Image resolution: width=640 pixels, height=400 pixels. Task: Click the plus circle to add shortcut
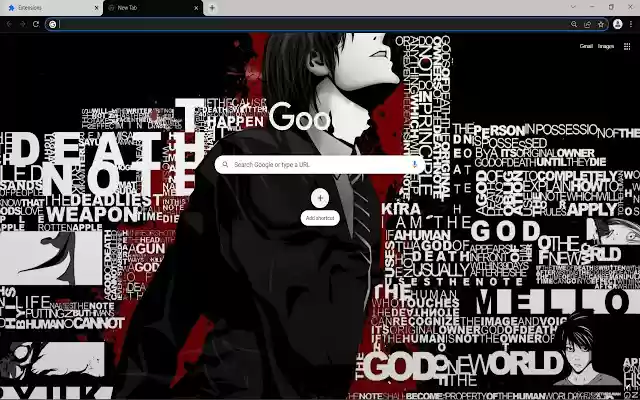(320, 198)
